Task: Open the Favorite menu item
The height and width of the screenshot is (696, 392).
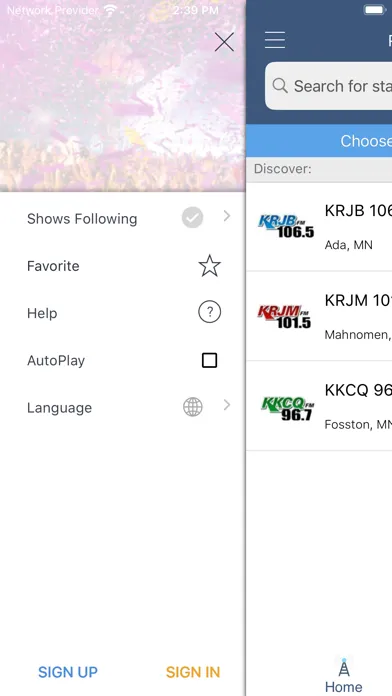Action: click(x=123, y=266)
